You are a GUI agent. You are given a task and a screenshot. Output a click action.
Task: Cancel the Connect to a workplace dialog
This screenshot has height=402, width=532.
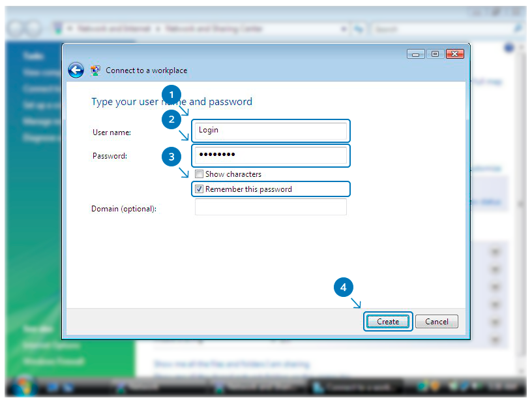437,321
